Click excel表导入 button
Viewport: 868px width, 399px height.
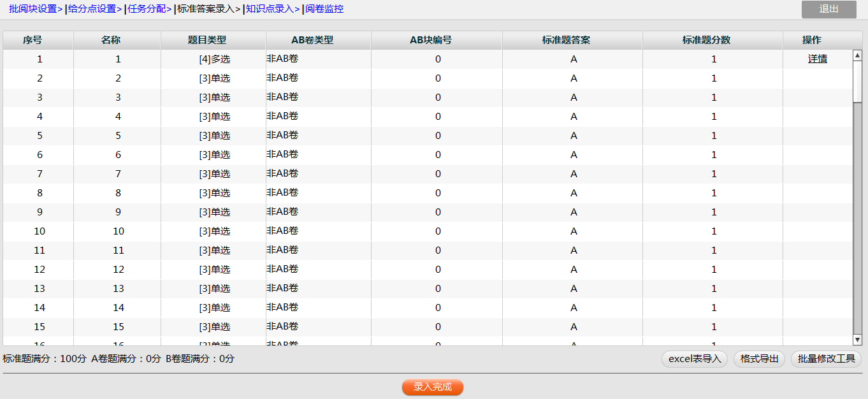coord(695,359)
